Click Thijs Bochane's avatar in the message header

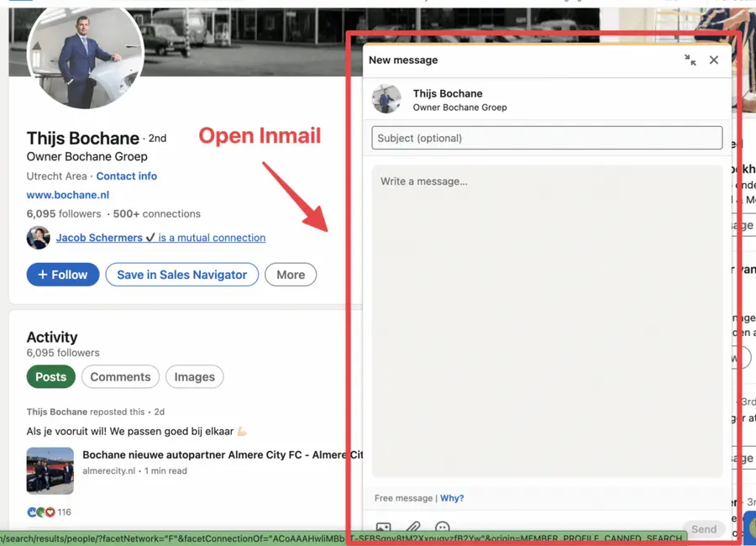tap(386, 98)
